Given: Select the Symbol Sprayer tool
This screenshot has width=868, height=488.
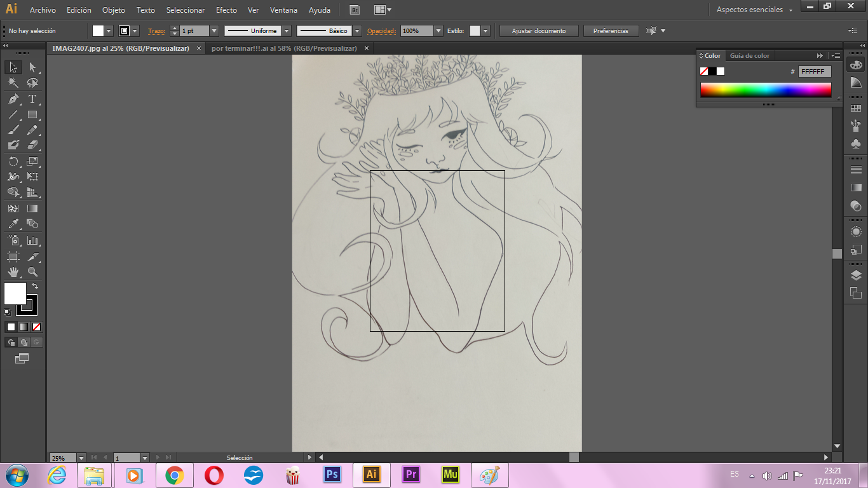Looking at the screenshot, I should pyautogui.click(x=13, y=241).
